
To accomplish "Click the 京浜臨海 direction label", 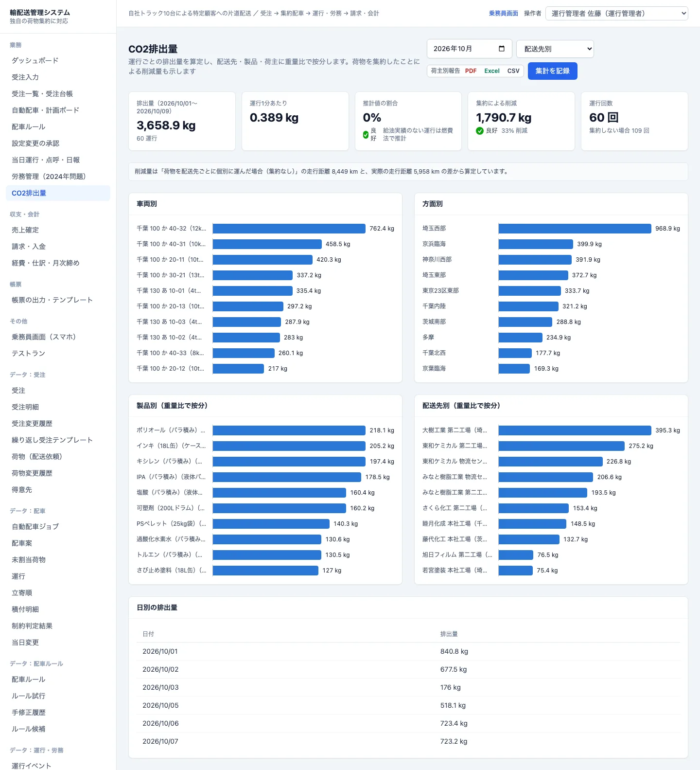I will (x=434, y=244).
